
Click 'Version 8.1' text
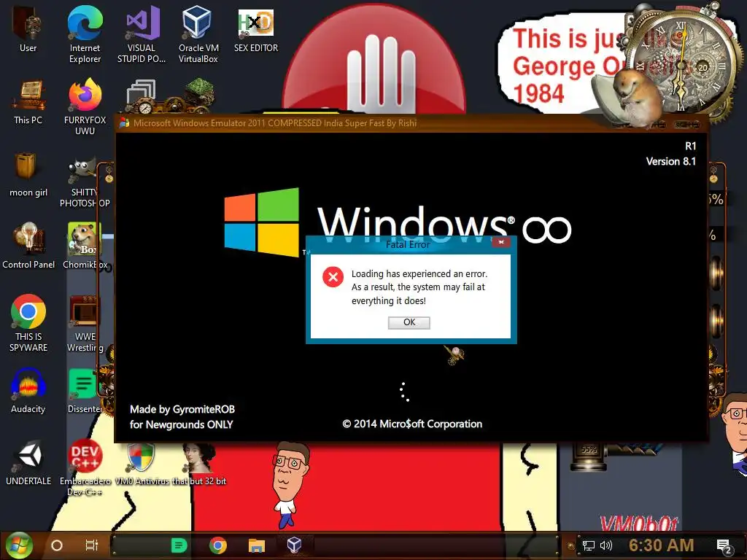[671, 161]
